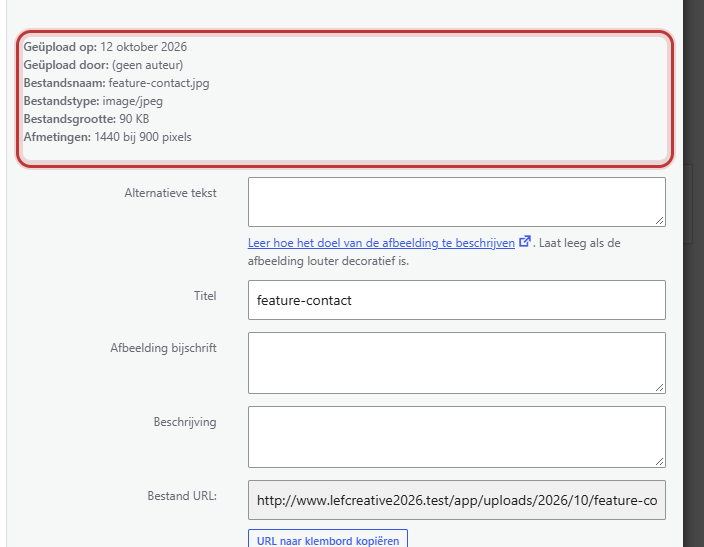Click the 'Afbeelding bijschrift' label

(163, 348)
